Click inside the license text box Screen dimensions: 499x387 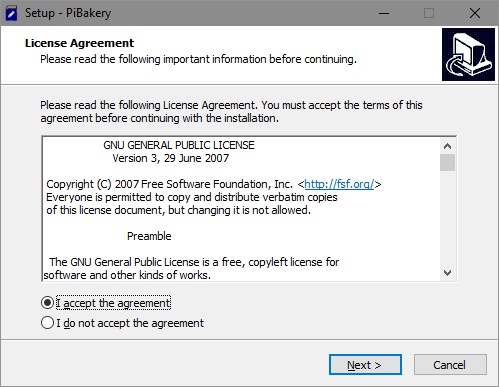click(x=241, y=209)
